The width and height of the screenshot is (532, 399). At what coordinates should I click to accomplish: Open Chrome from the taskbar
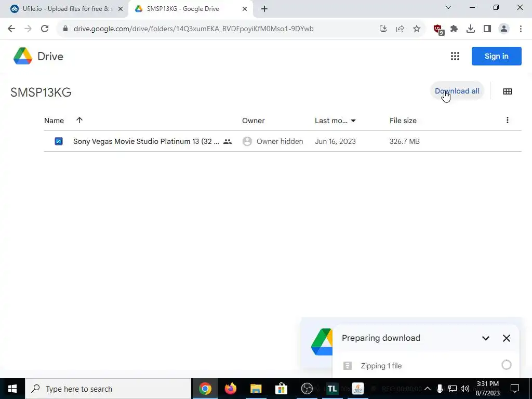pyautogui.click(x=205, y=389)
